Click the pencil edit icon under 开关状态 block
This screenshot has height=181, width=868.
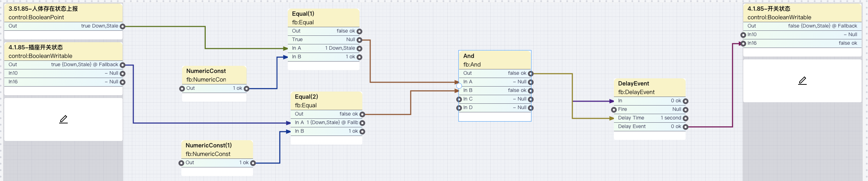[x=802, y=80]
